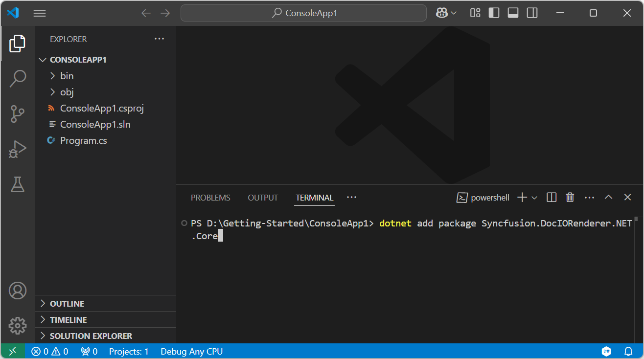The image size is (644, 359).
Task: Click the powershell terminal label
Action: pos(483,198)
